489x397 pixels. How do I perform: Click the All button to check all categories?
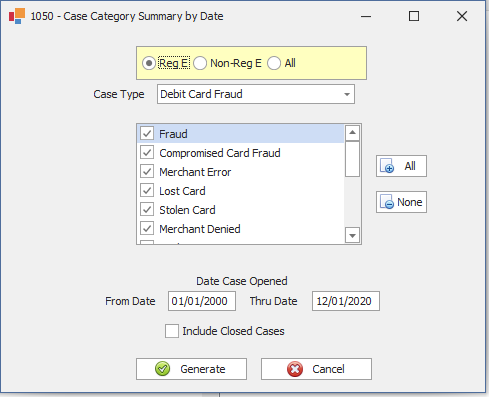[x=401, y=166]
